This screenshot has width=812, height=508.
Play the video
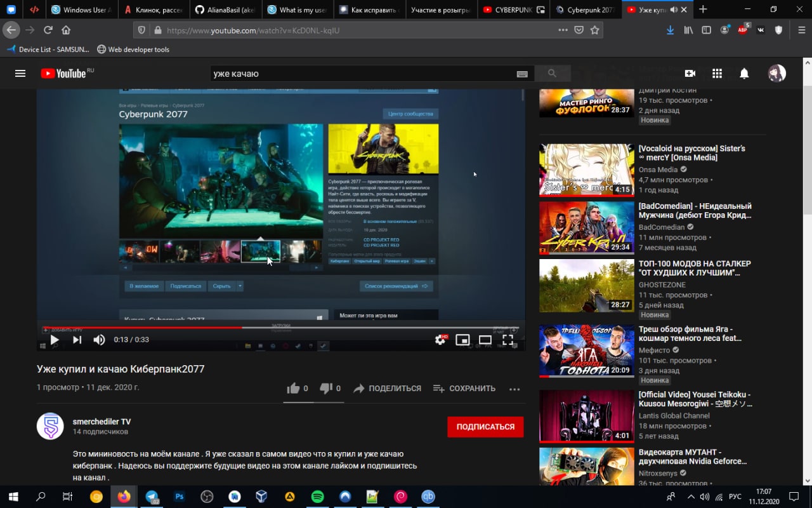click(x=55, y=340)
